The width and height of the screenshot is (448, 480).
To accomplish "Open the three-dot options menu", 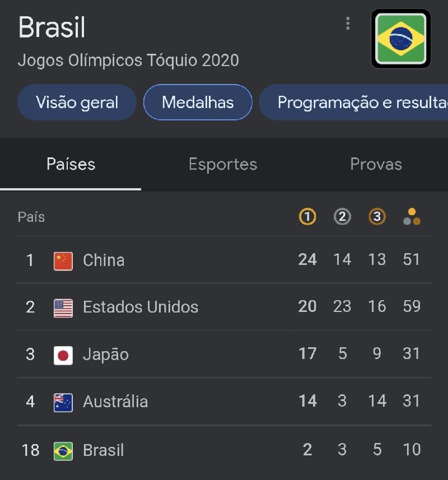I will coord(348,24).
